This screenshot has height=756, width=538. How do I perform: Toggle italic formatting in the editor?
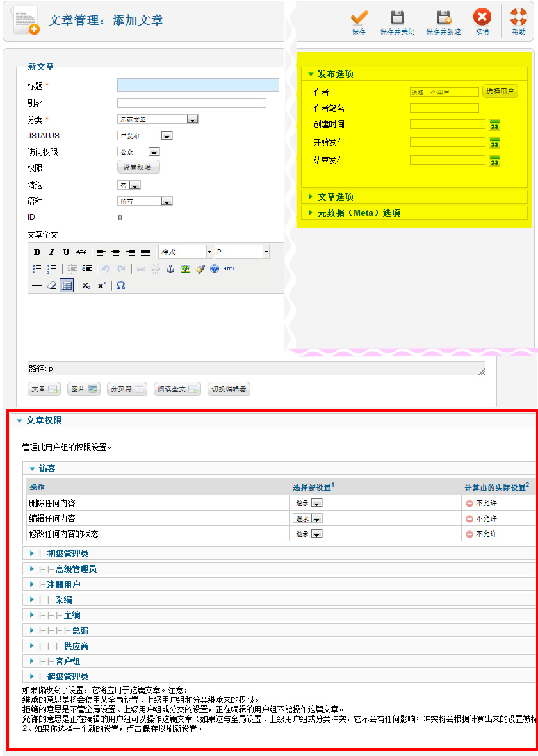(x=52, y=252)
